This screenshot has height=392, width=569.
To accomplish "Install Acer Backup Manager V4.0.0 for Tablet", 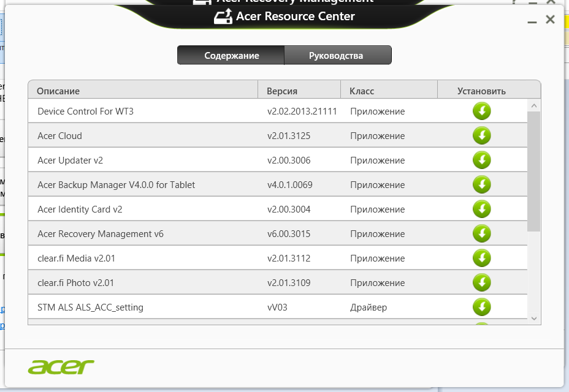I will pyautogui.click(x=481, y=184).
